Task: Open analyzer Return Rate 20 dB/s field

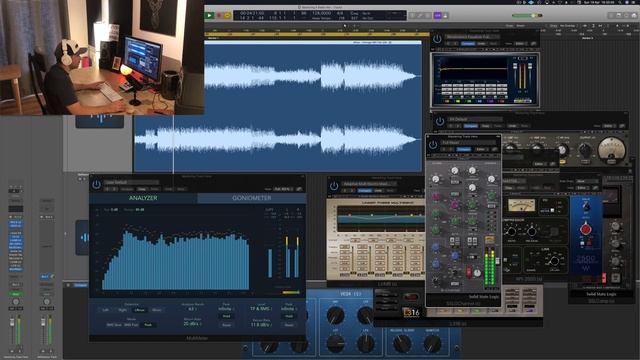Action: (192, 324)
